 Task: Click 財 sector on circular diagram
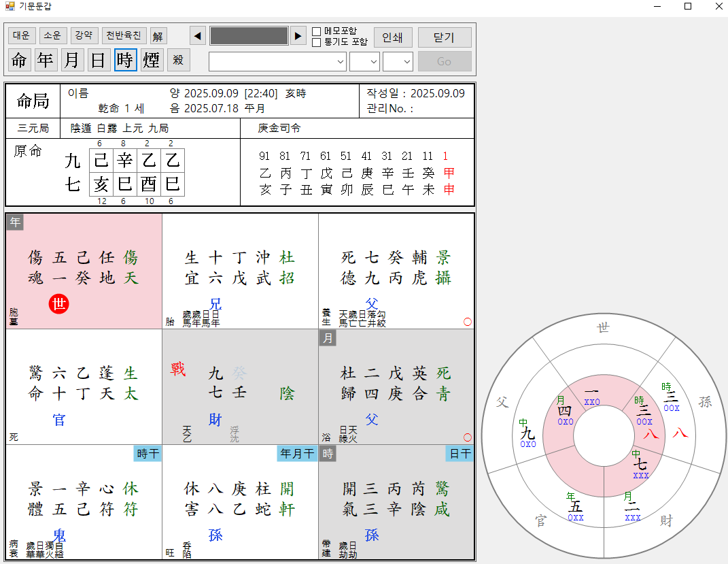pyautogui.click(x=666, y=520)
